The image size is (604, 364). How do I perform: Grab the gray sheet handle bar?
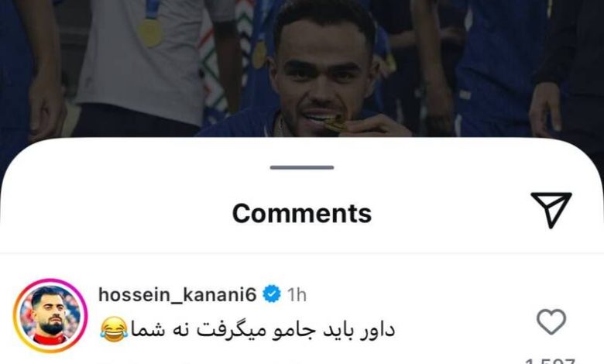click(302, 167)
